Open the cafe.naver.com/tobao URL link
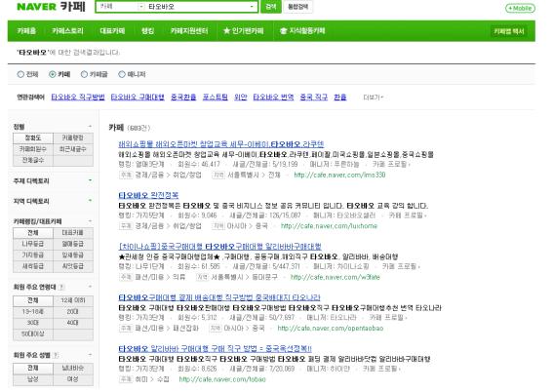The height and width of the screenshot is (392, 553). click(222, 379)
